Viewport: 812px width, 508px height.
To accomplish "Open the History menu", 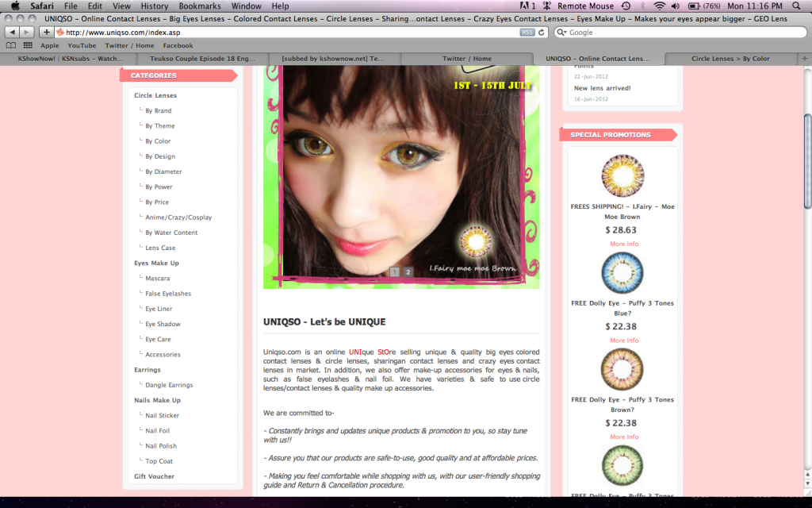I will tap(155, 6).
